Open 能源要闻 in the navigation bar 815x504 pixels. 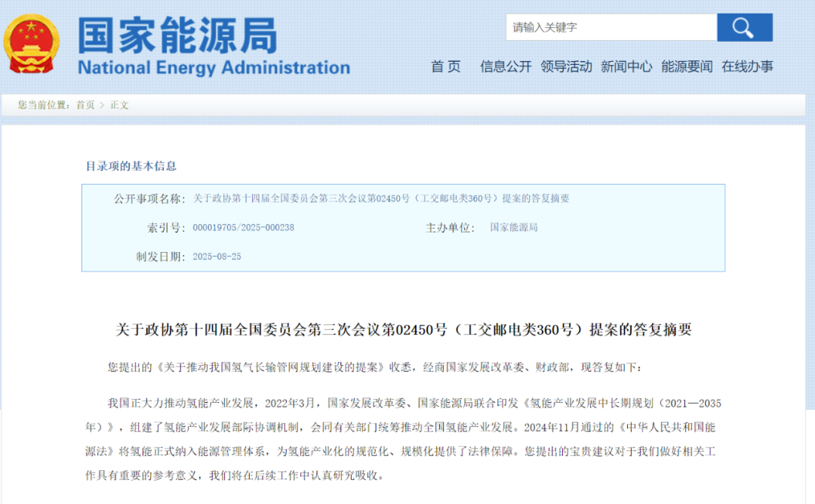click(x=687, y=66)
